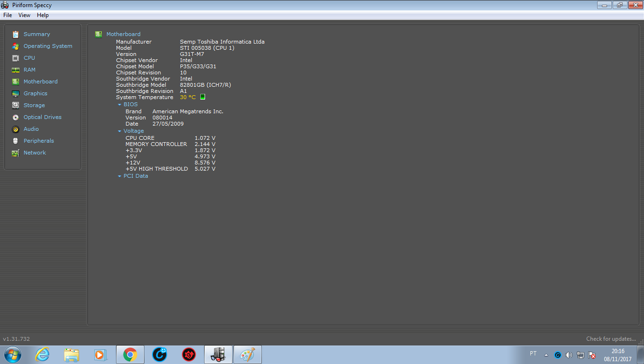Click the version value G31T-M7
The width and height of the screenshot is (644, 364).
(192, 54)
